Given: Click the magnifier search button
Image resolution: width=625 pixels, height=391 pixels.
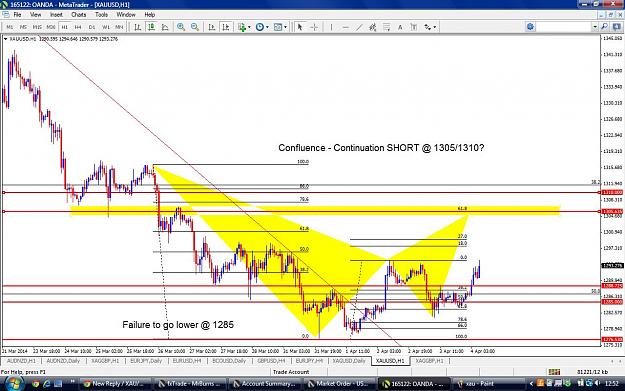Looking at the screenshot, I should coord(605,27).
